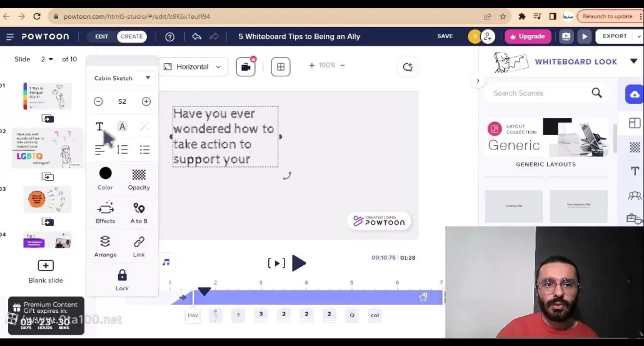Click the Upgrade button
Screen dimensions: 644x346
click(528, 36)
